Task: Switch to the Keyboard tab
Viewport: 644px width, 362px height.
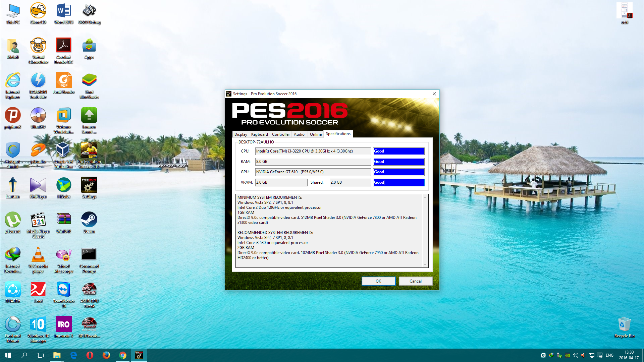Action: [259, 134]
